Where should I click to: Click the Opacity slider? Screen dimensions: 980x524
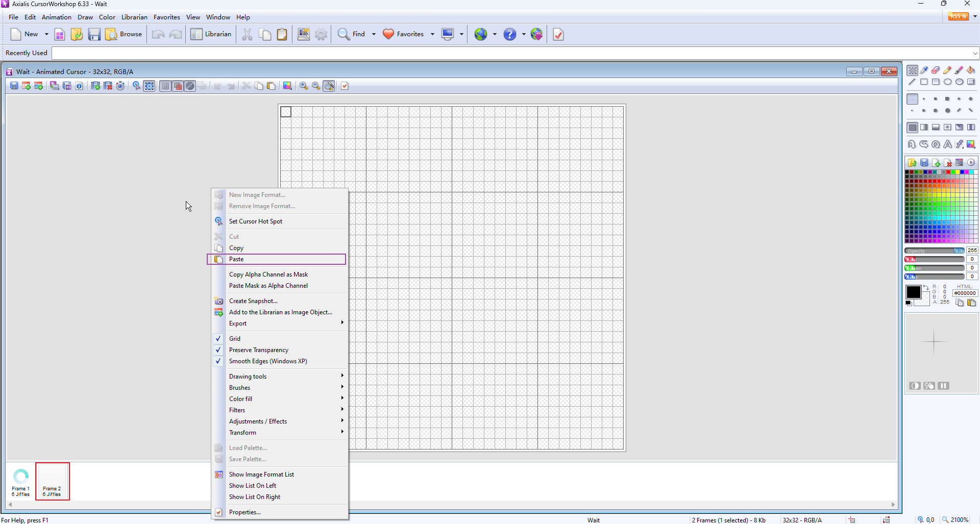click(934, 251)
